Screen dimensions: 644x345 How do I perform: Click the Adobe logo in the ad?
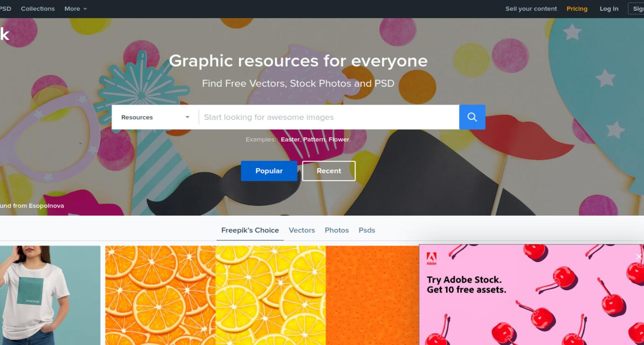(x=431, y=259)
